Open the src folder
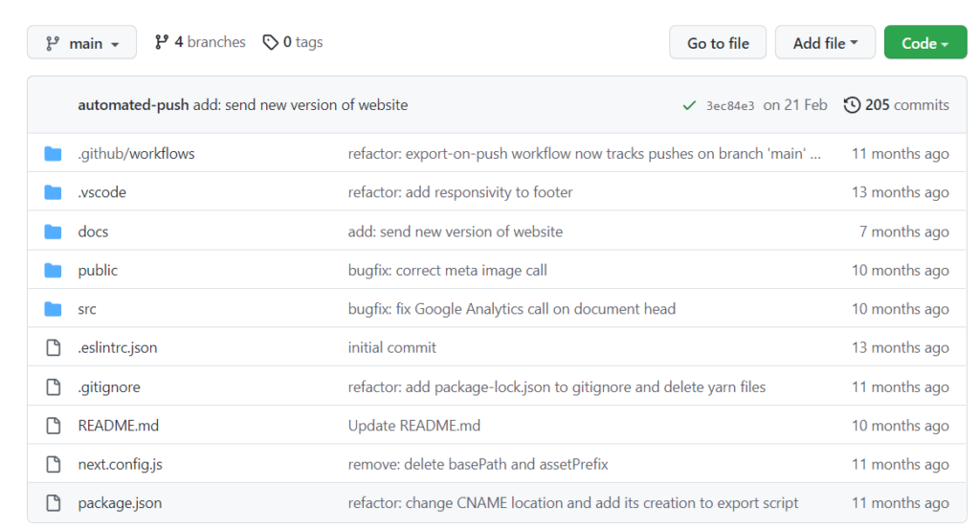This screenshot has height=529, width=980. (87, 309)
